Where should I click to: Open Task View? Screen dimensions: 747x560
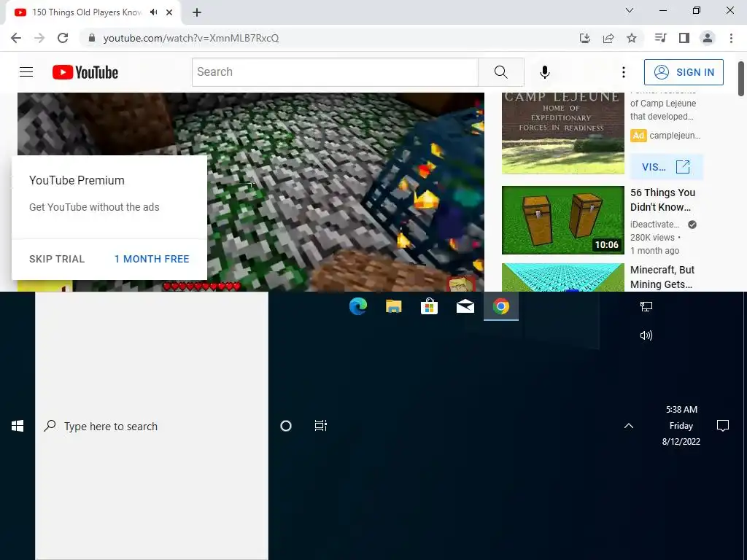click(x=321, y=426)
